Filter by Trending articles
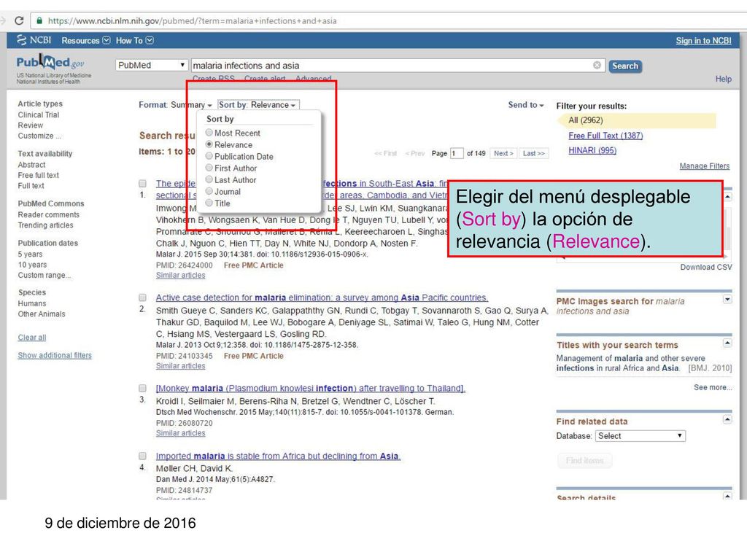The image size is (747, 560). coord(46,225)
